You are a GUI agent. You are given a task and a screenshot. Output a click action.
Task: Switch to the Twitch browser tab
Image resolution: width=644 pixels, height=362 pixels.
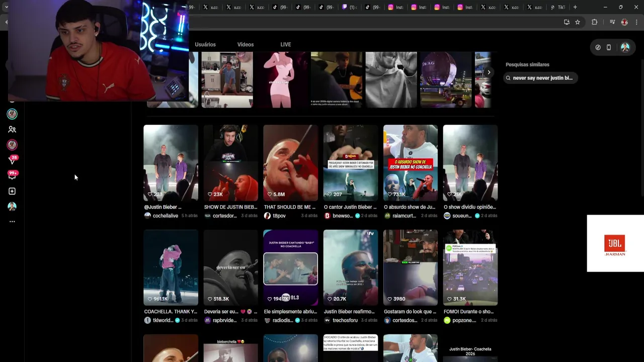[x=350, y=7]
